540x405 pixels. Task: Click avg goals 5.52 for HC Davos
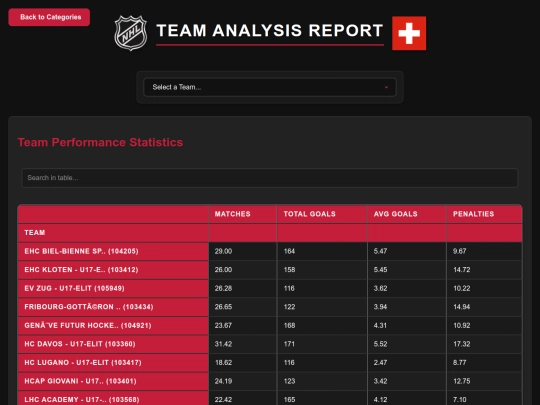click(380, 344)
